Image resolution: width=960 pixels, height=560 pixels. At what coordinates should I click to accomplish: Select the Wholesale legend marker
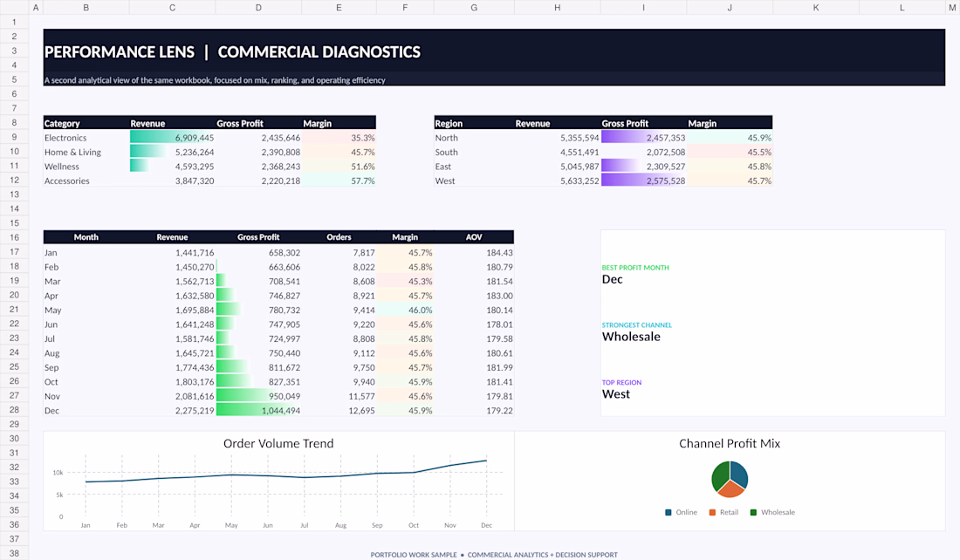(753, 512)
